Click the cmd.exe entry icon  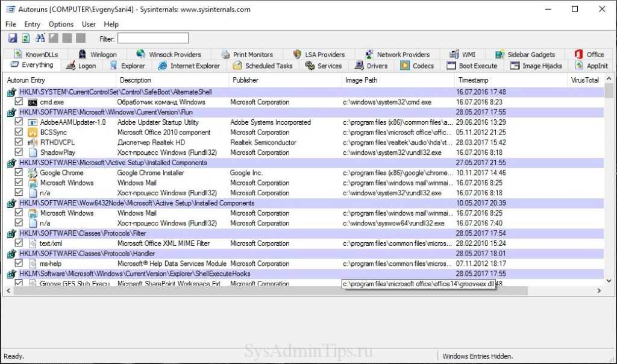[33, 102]
